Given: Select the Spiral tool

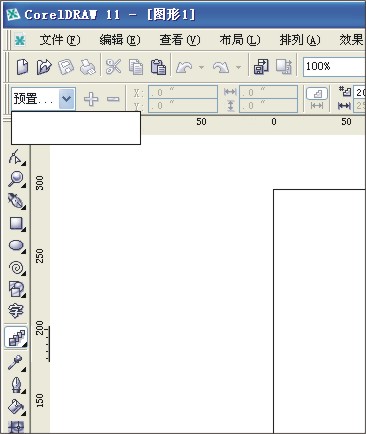Looking at the screenshot, I should tap(16, 268).
